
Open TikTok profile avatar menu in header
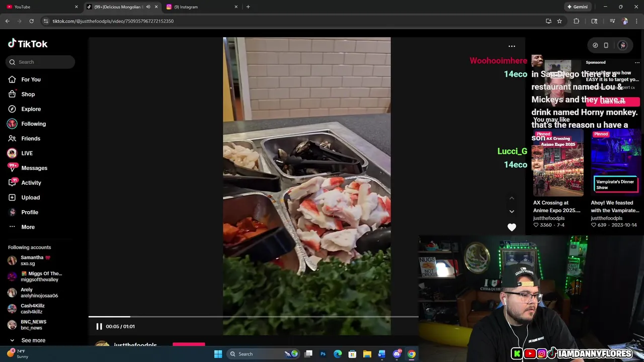623,45
